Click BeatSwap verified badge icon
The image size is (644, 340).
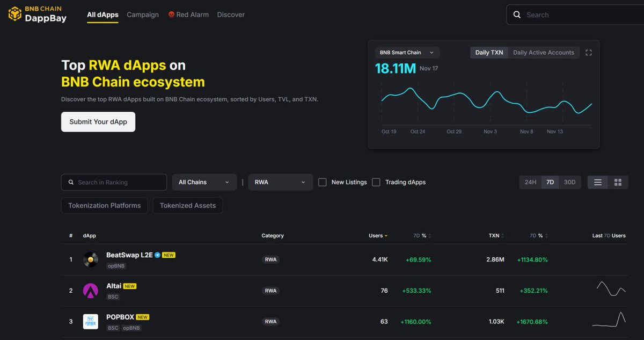pyautogui.click(x=157, y=255)
